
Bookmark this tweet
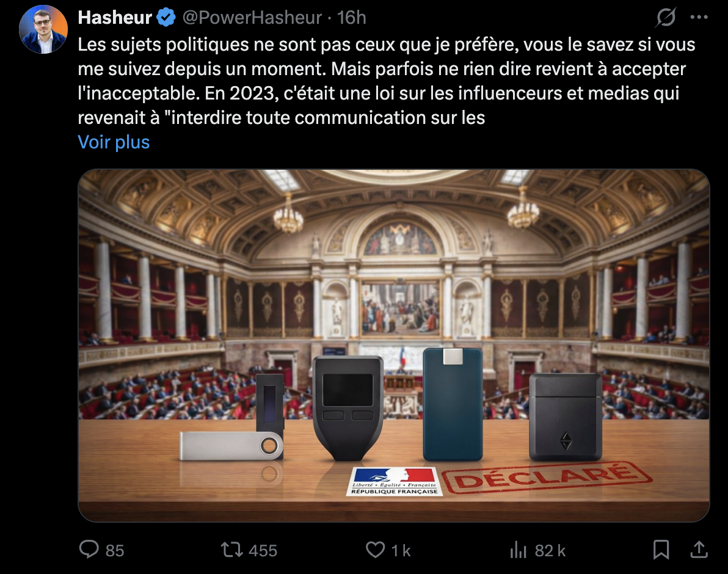pos(661,550)
